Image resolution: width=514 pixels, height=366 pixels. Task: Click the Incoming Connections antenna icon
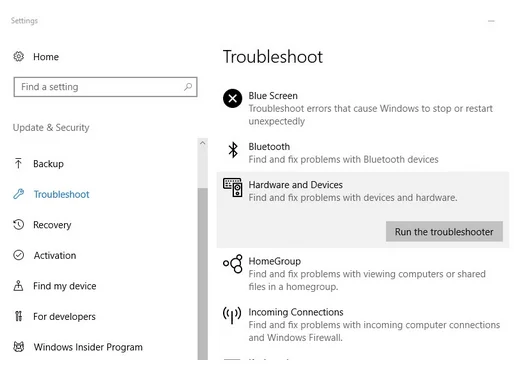(232, 315)
